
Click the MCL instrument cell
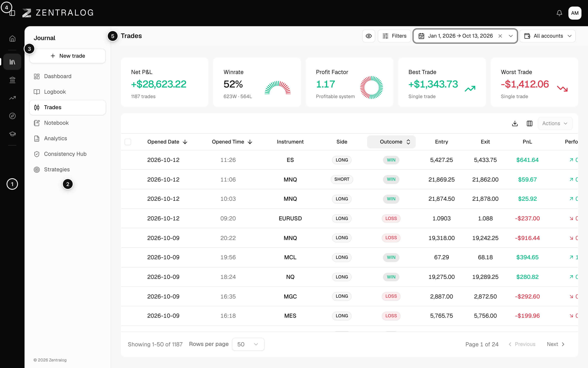tap(290, 257)
